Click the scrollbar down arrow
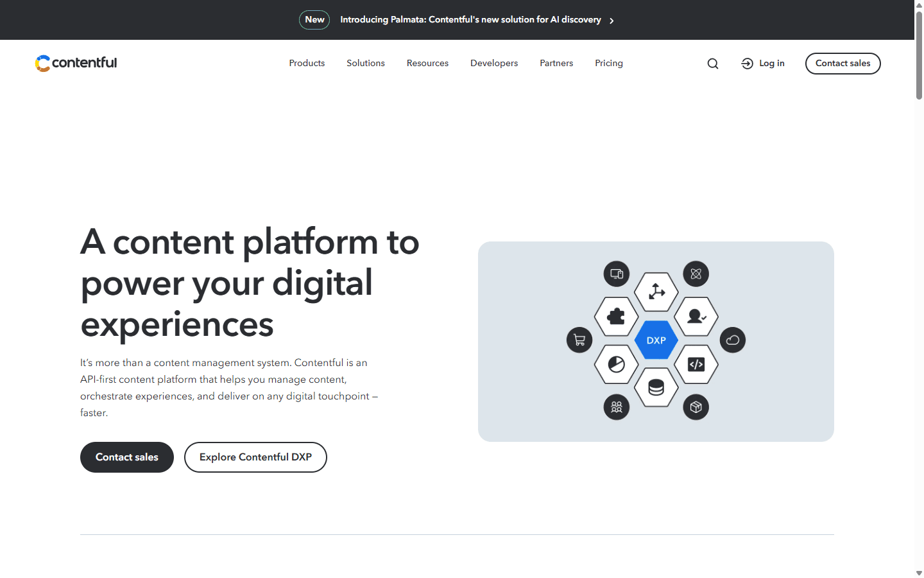This screenshot has width=924, height=578. [919, 573]
